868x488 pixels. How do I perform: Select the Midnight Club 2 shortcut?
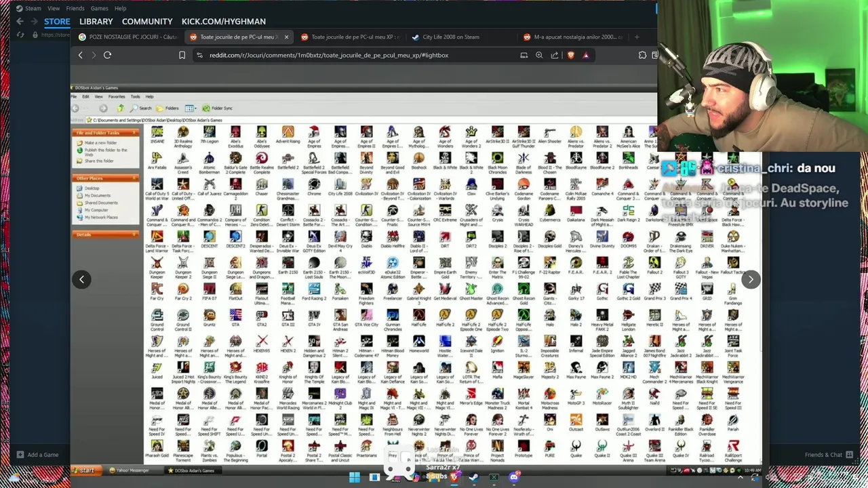point(340,400)
